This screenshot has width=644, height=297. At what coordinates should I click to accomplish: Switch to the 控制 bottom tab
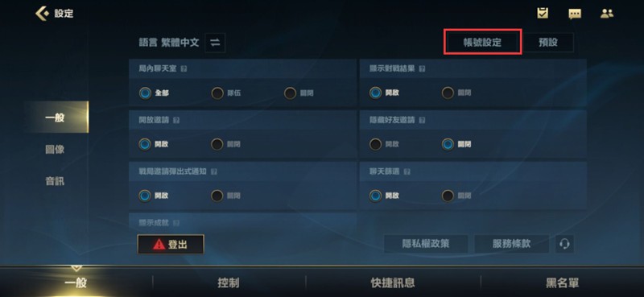[x=229, y=283]
